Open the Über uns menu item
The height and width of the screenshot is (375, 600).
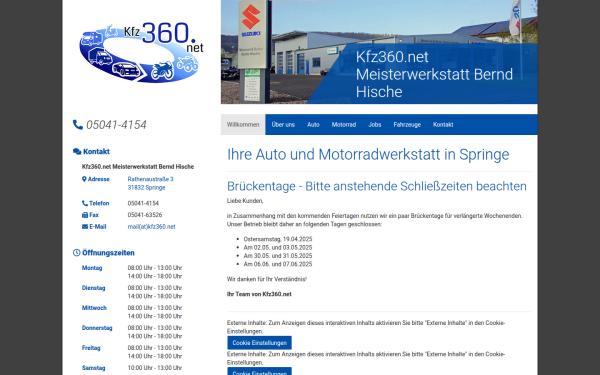click(x=283, y=124)
